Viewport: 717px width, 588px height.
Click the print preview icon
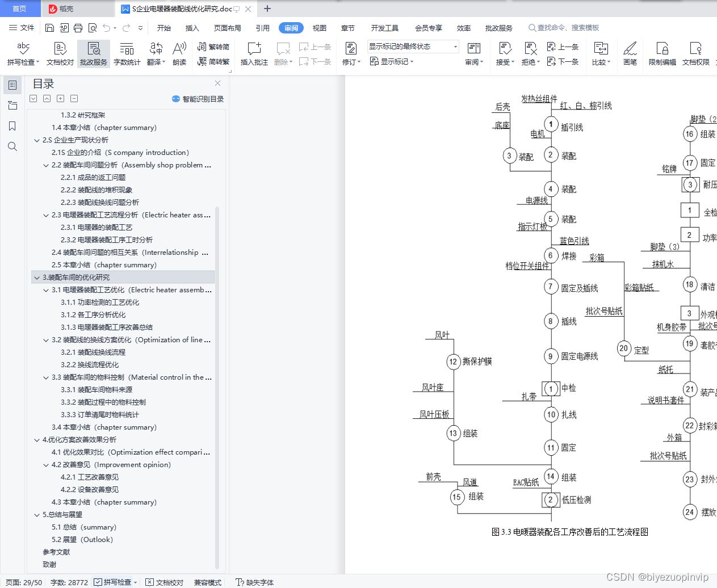pyautogui.click(x=93, y=28)
